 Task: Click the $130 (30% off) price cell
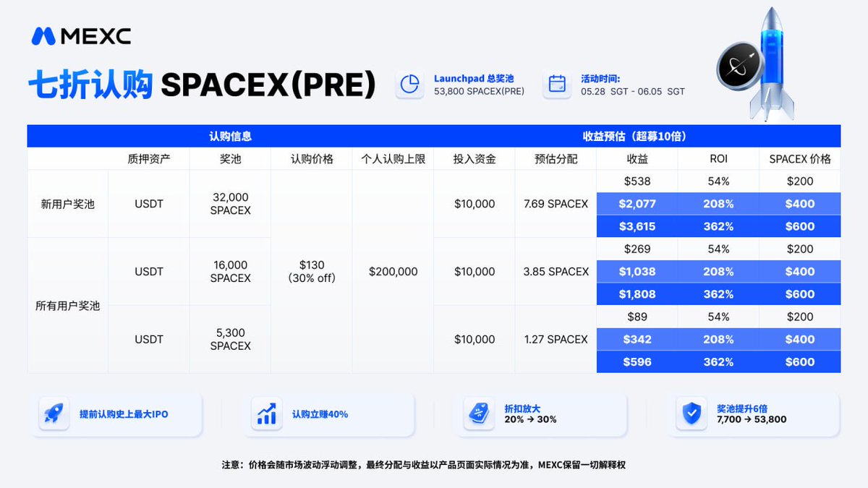(x=312, y=272)
